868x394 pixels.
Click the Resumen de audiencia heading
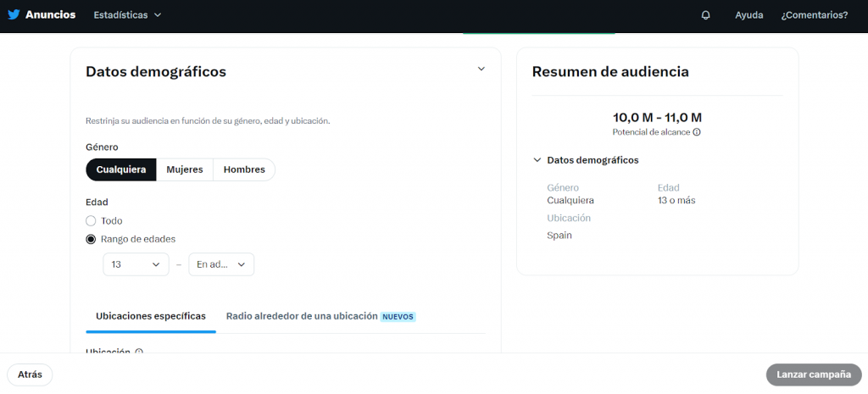610,71
